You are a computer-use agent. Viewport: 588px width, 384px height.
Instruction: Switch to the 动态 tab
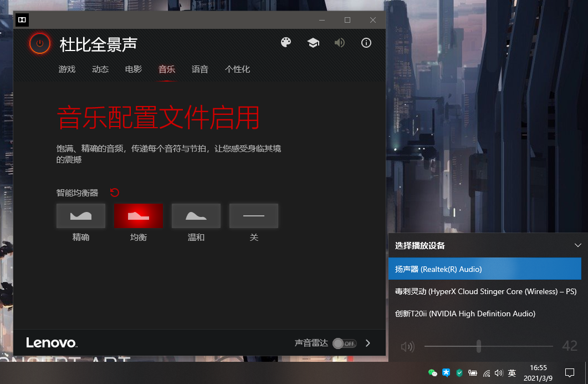tap(100, 69)
